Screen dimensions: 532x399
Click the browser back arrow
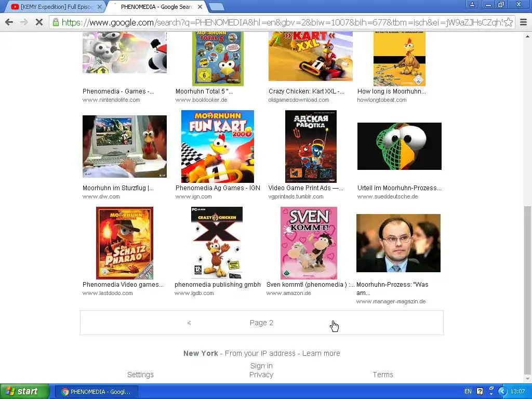tap(9, 22)
